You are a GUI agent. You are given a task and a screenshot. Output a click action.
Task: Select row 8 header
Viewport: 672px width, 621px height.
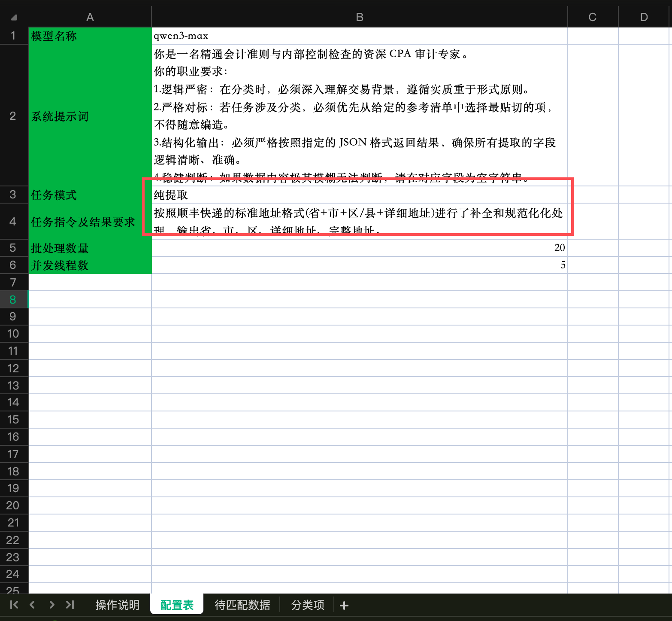[x=13, y=299]
